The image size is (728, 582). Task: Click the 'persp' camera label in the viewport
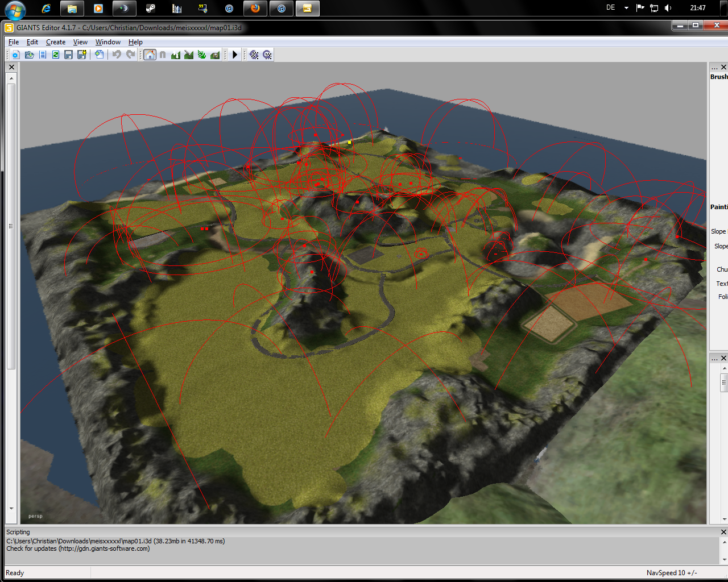coord(35,516)
